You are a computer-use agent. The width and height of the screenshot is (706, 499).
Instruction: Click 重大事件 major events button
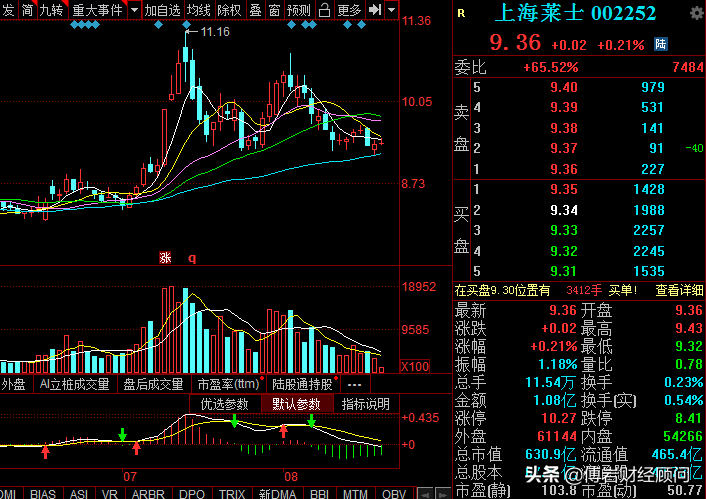(97, 10)
